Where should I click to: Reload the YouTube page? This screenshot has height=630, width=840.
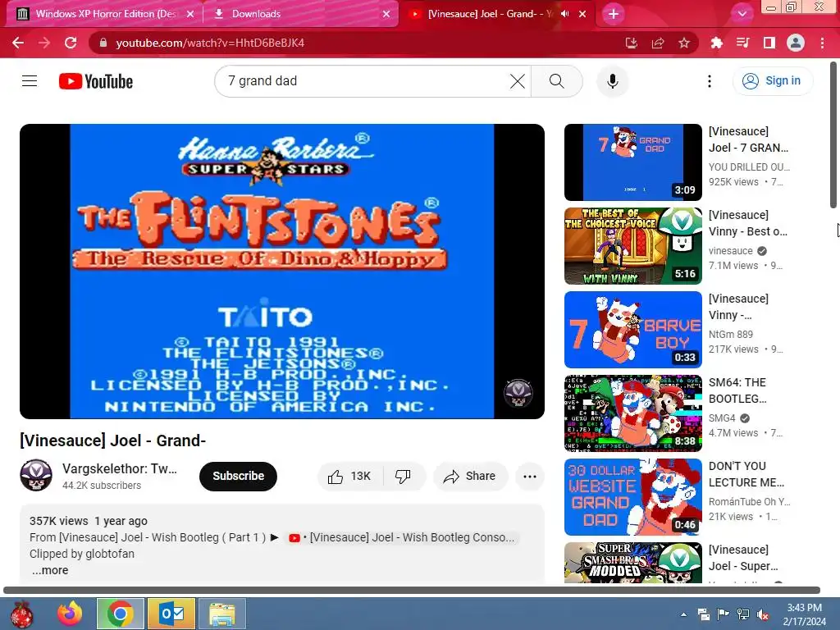tap(71, 43)
